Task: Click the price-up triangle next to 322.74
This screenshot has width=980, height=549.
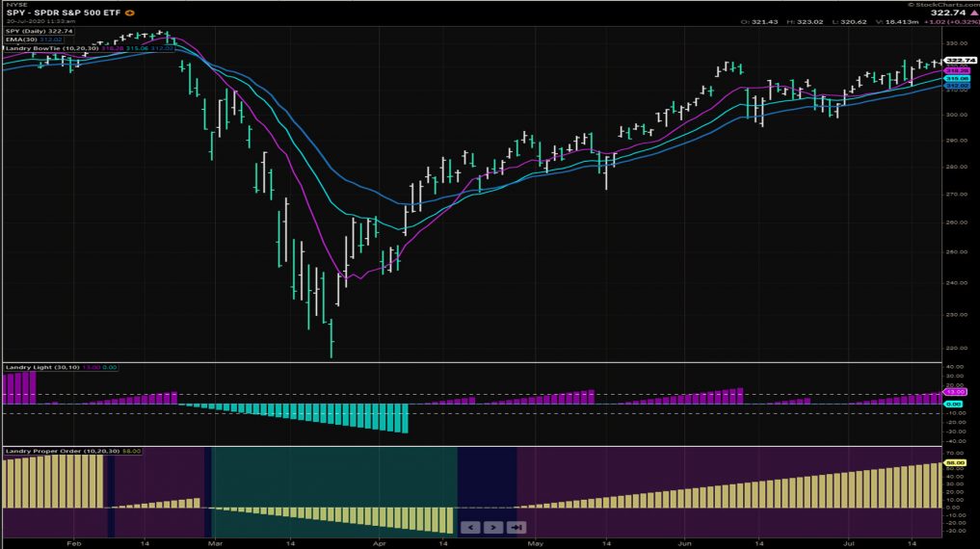Action: coord(974,13)
